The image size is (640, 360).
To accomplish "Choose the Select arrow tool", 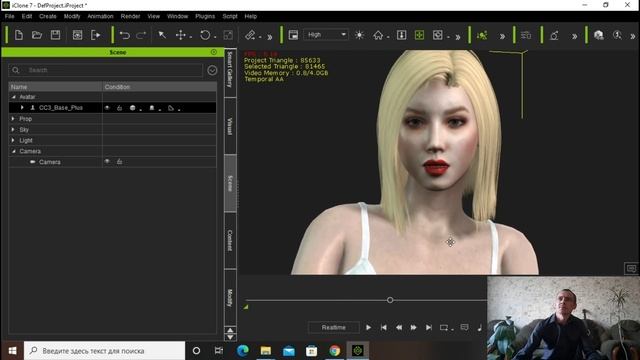I will [162, 35].
